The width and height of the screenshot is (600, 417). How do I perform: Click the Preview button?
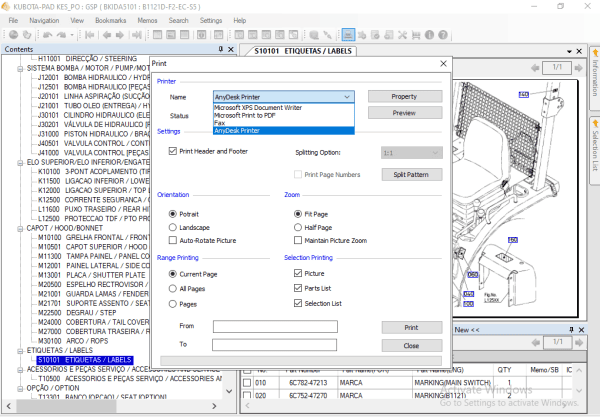405,113
